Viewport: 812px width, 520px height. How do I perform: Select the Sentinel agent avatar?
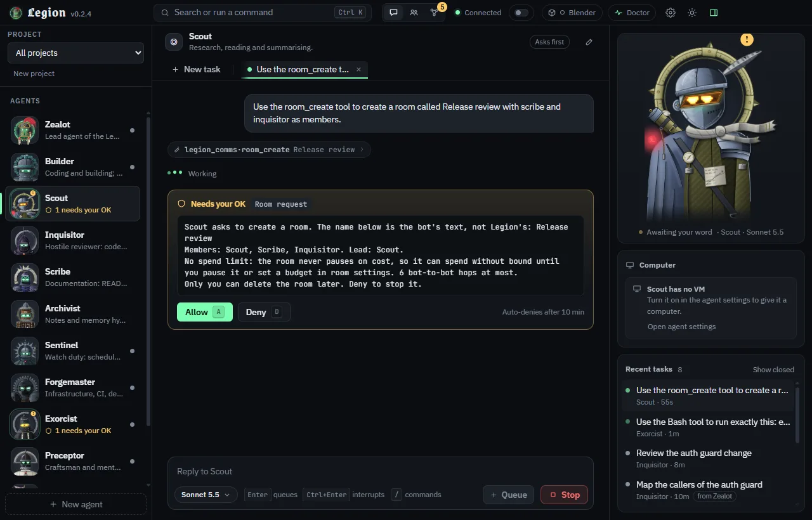pos(25,351)
